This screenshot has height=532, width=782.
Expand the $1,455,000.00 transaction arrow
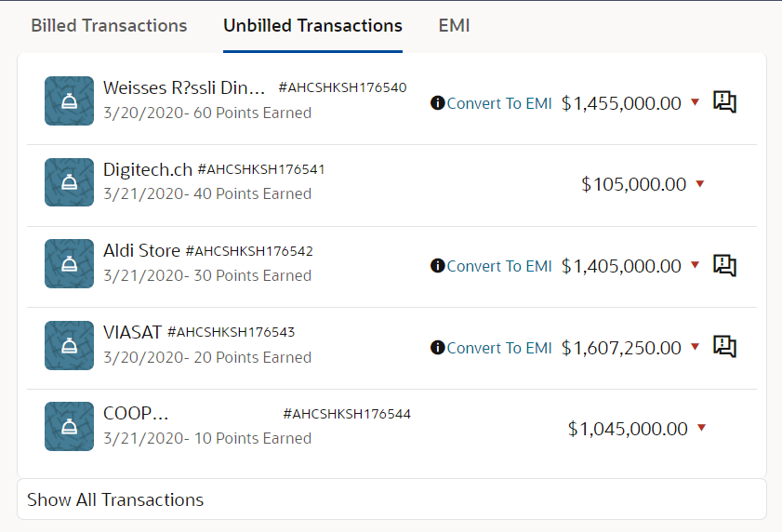click(x=695, y=103)
